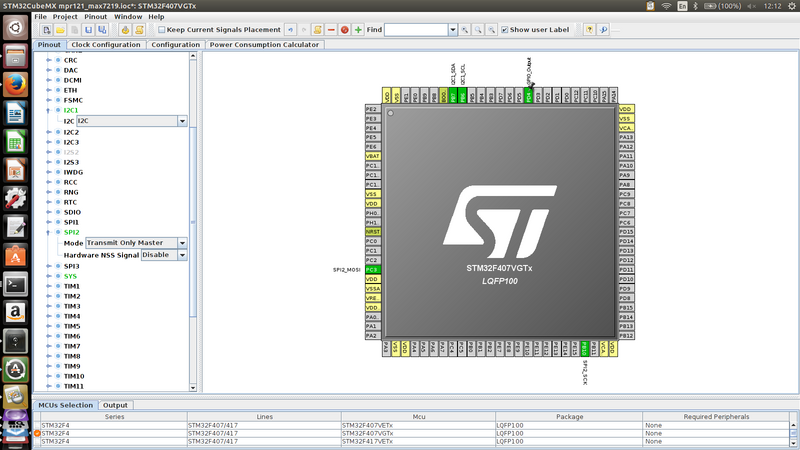Open System Settings from the dock
The width and height of the screenshot is (800, 450).
point(15,198)
